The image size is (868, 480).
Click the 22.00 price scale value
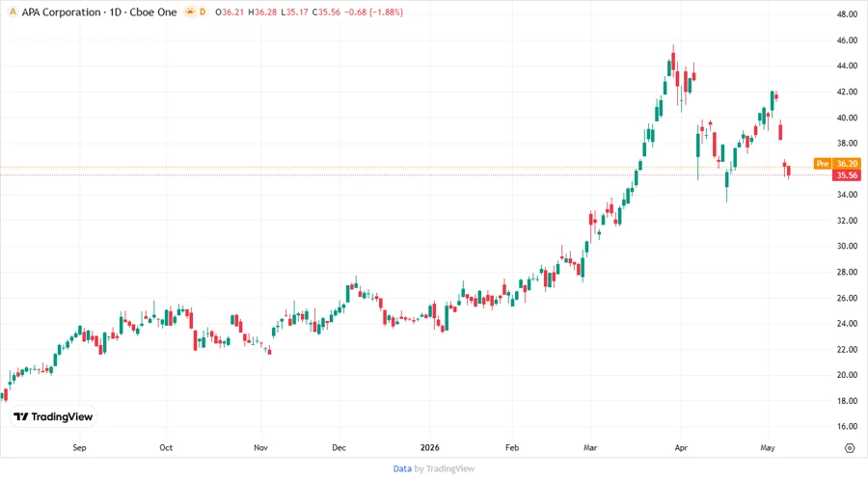point(847,349)
